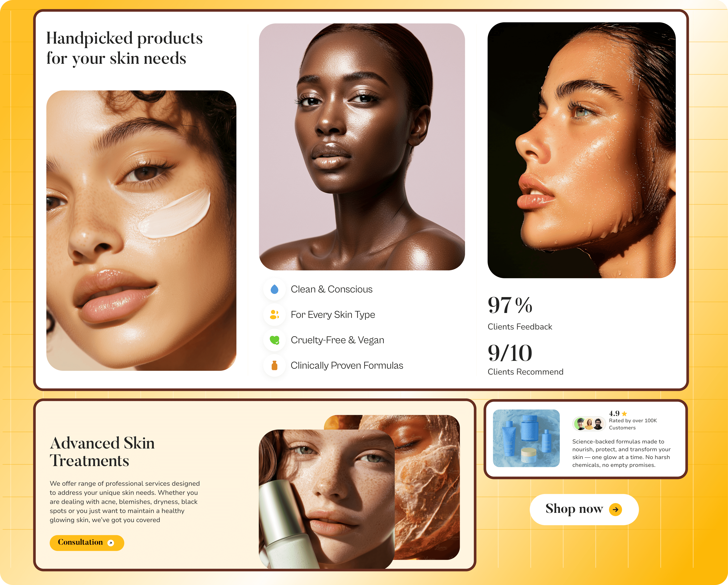This screenshot has width=728, height=585.
Task: Click the arrow icon on Consultation button
Action: [x=111, y=543]
